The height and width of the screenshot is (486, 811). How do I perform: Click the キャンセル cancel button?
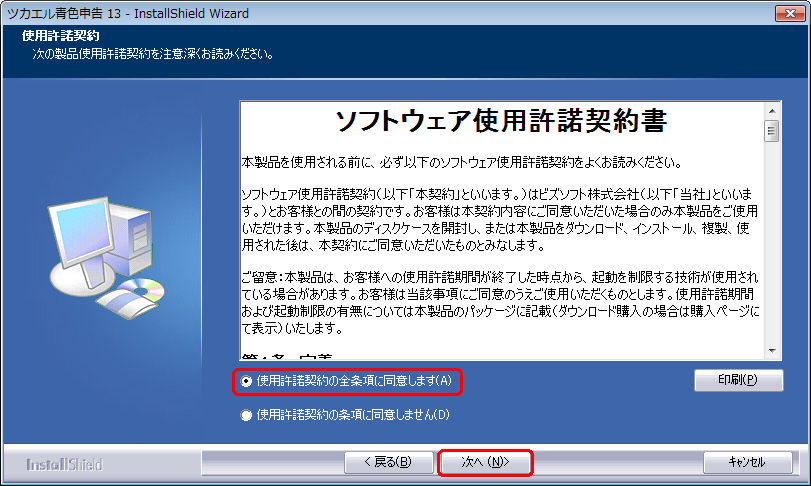click(x=747, y=462)
